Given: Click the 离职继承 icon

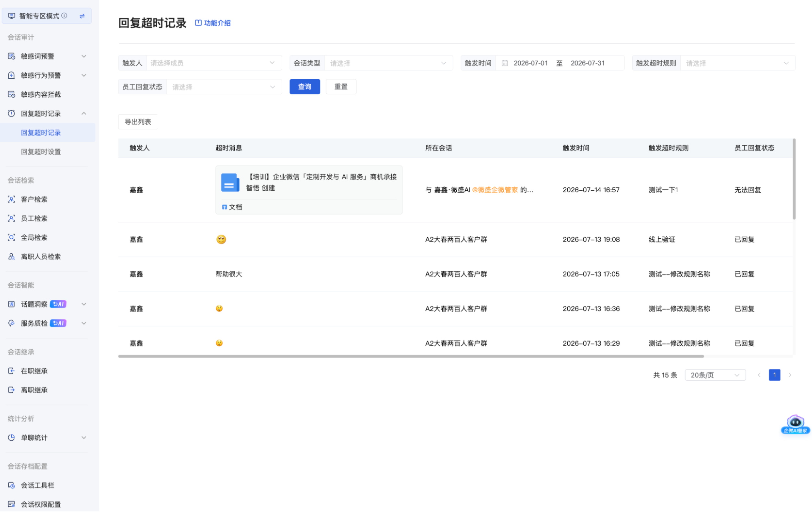Looking at the screenshot, I should click(11, 390).
